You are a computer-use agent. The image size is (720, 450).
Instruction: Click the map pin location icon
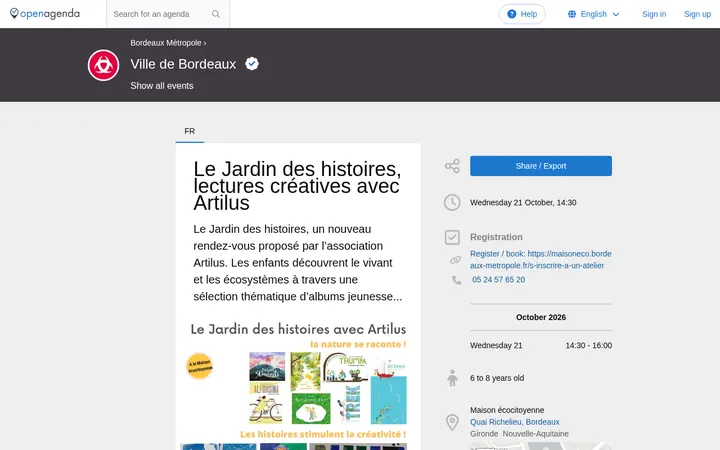coord(452,422)
